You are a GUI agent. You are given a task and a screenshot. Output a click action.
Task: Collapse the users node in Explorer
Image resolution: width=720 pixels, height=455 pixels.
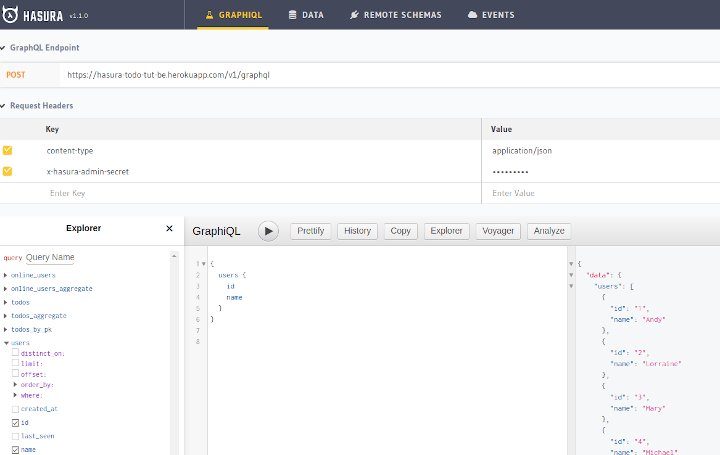click(6, 343)
